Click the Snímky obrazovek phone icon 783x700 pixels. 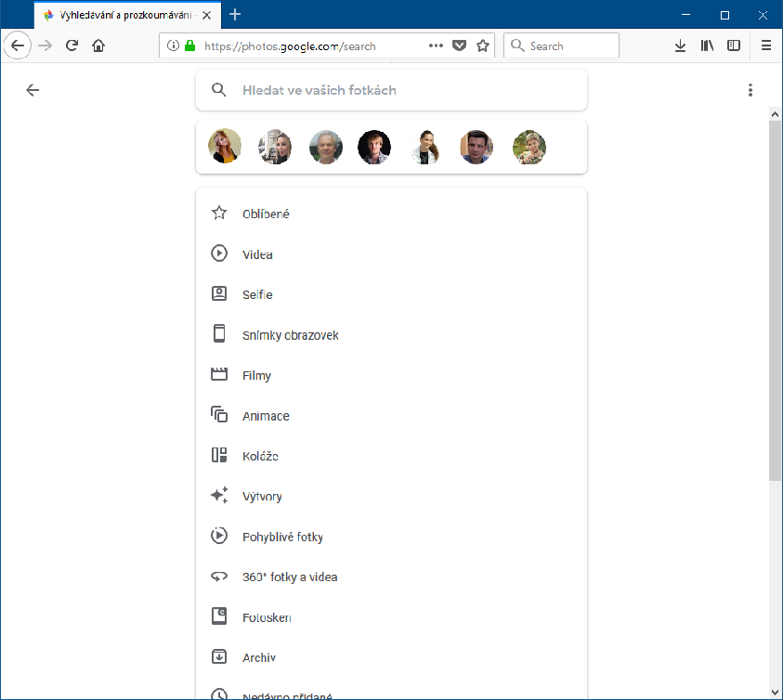click(218, 333)
